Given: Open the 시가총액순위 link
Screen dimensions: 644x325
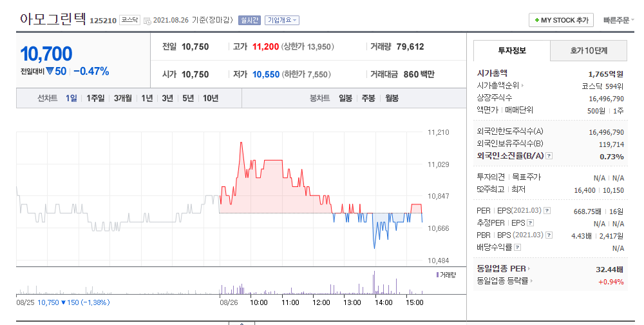Looking at the screenshot, I should click(x=498, y=86).
